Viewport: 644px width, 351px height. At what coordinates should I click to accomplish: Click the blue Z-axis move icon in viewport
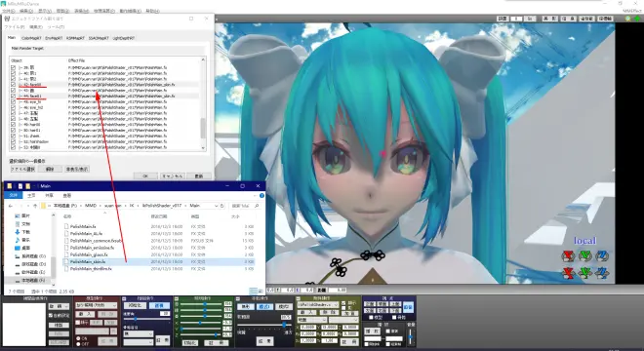(602, 273)
